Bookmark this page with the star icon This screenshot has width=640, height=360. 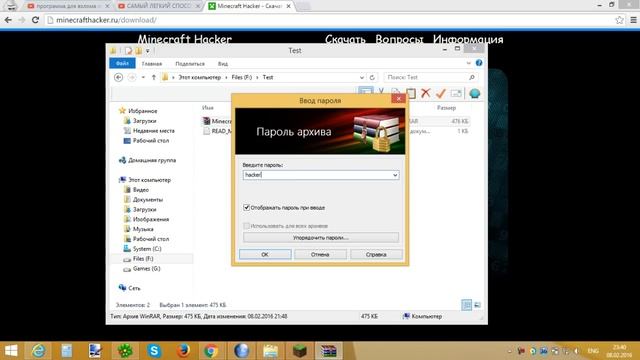coord(619,20)
